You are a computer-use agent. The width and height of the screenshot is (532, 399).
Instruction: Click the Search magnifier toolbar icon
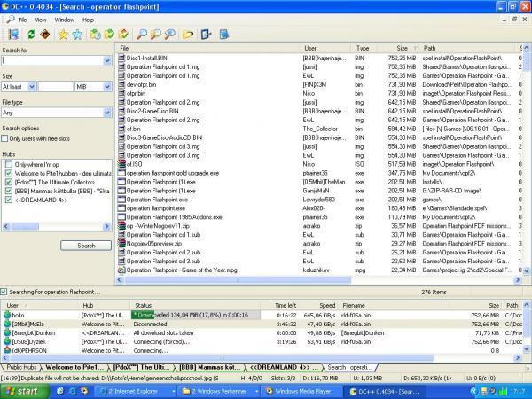pos(142,35)
